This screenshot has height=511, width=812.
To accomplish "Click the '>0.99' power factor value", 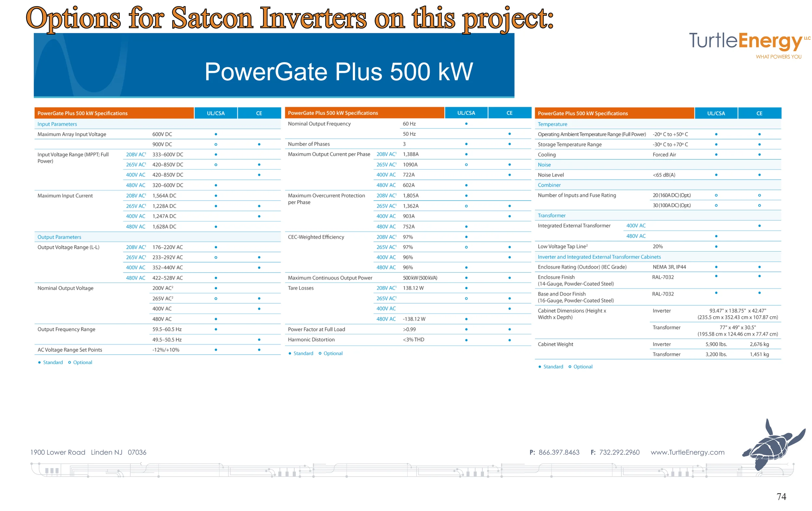I will pos(409,329).
